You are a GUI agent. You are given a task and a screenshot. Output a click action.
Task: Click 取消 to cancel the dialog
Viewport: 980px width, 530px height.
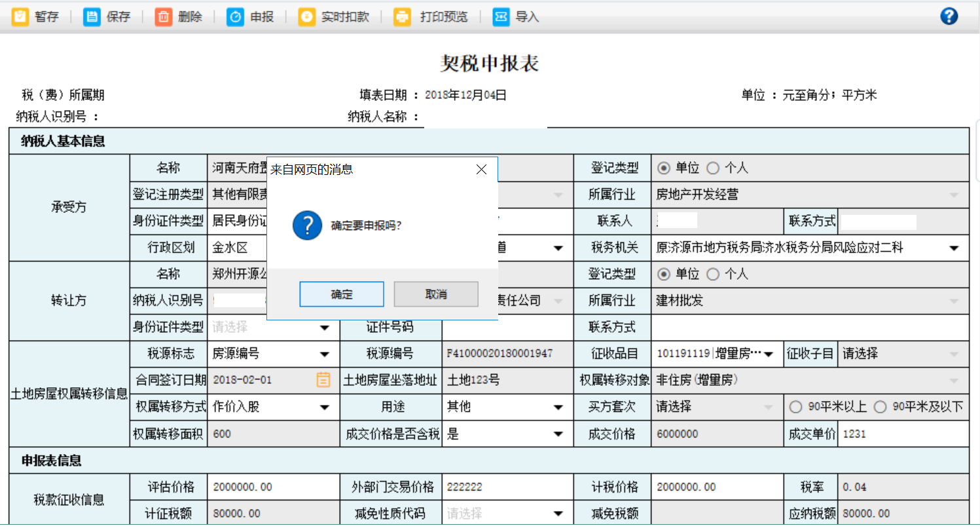coord(436,294)
